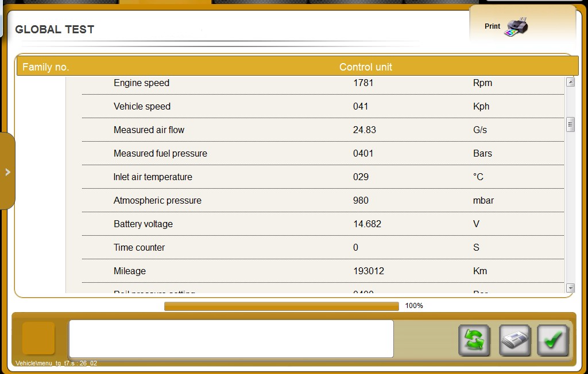Select the Atmospheric pressure label
Image resolution: width=588 pixels, height=374 pixels.
157,201
